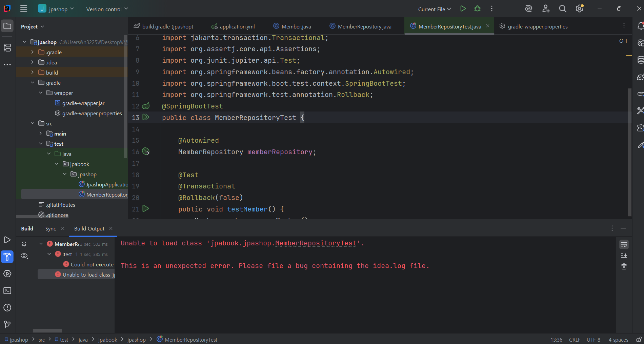Open the Current File run configuration dropdown

click(435, 9)
